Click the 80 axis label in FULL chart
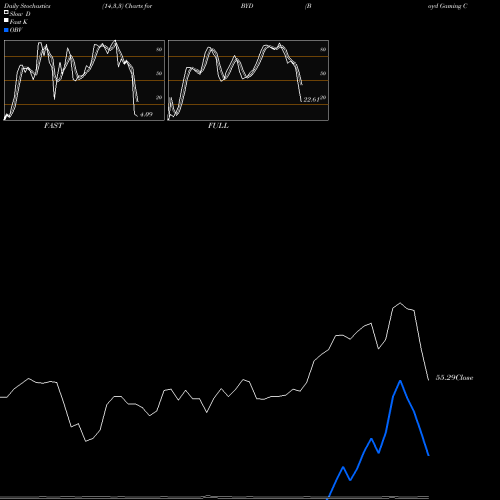 (x=323, y=49)
